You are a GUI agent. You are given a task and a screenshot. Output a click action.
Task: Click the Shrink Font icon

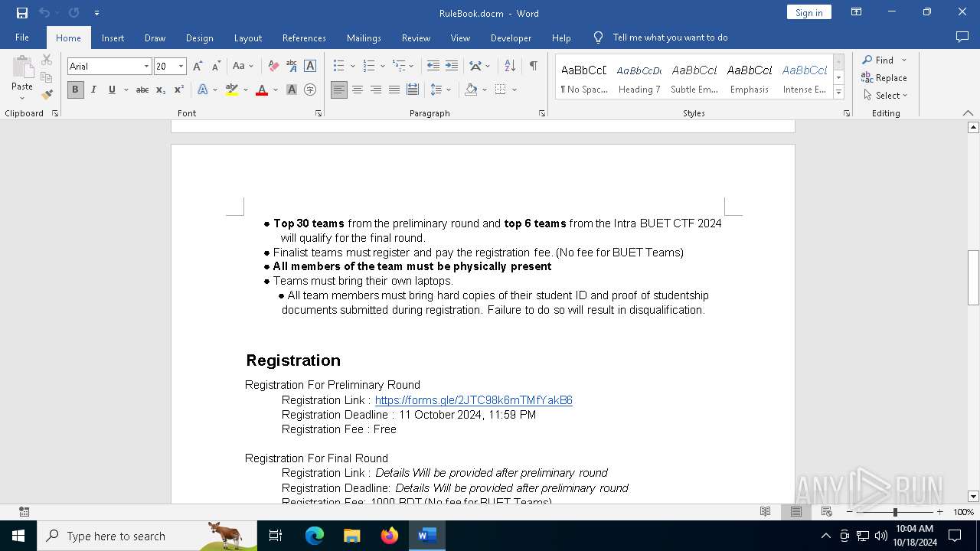[x=216, y=67]
